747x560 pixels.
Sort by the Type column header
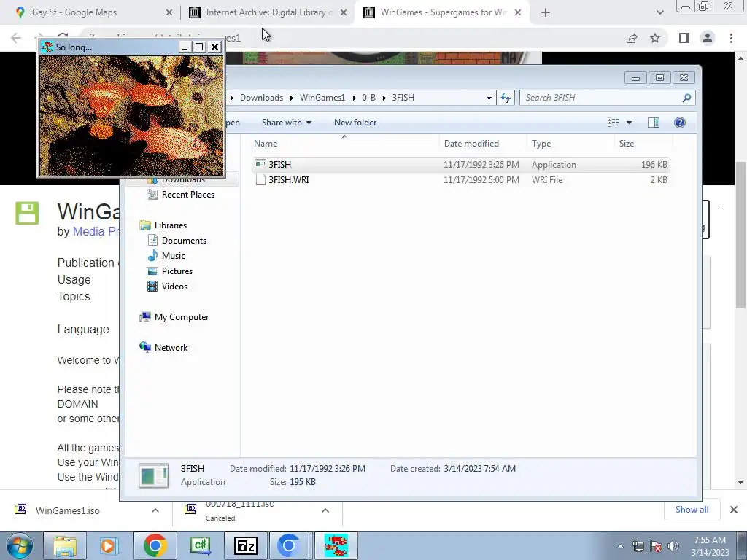pyautogui.click(x=571, y=144)
